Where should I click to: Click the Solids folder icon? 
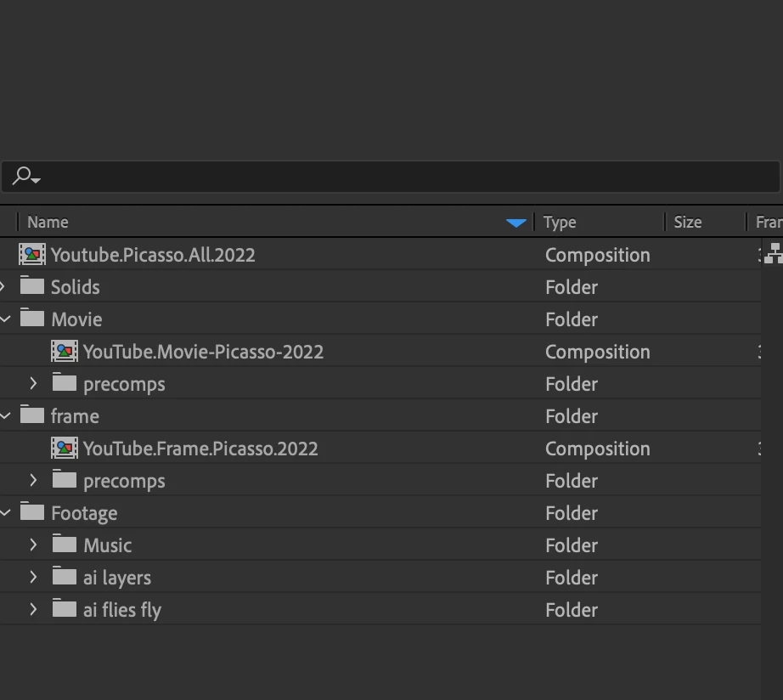click(x=32, y=285)
